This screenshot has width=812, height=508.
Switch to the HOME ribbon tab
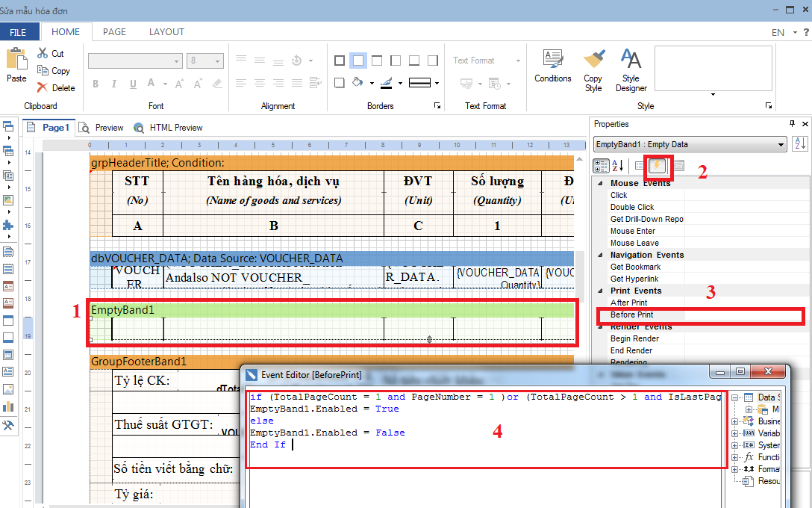pos(66,31)
